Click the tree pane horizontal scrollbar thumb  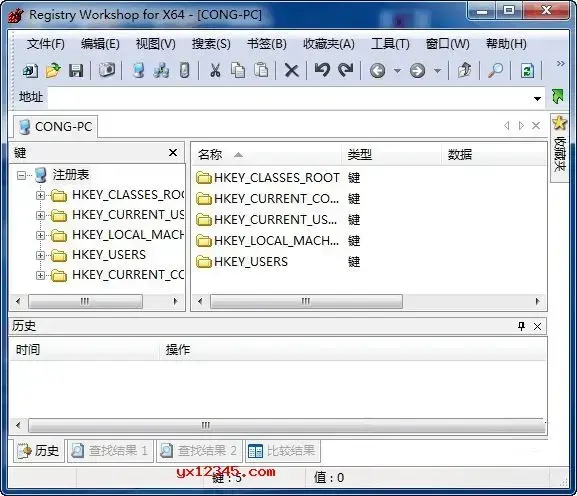point(85,301)
